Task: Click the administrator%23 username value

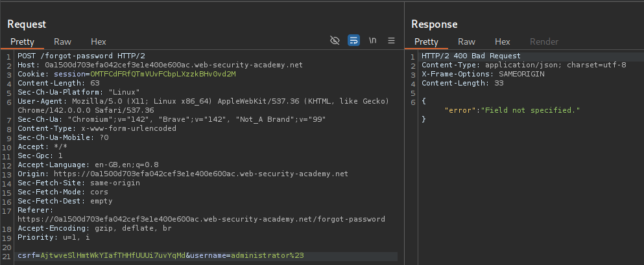Action: click(x=268, y=256)
